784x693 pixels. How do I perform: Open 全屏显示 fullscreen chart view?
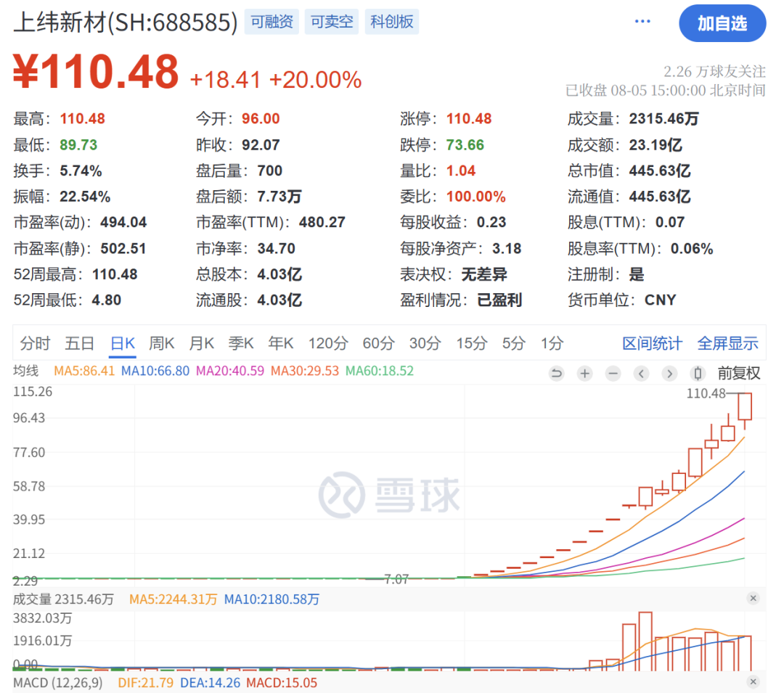tap(728, 344)
